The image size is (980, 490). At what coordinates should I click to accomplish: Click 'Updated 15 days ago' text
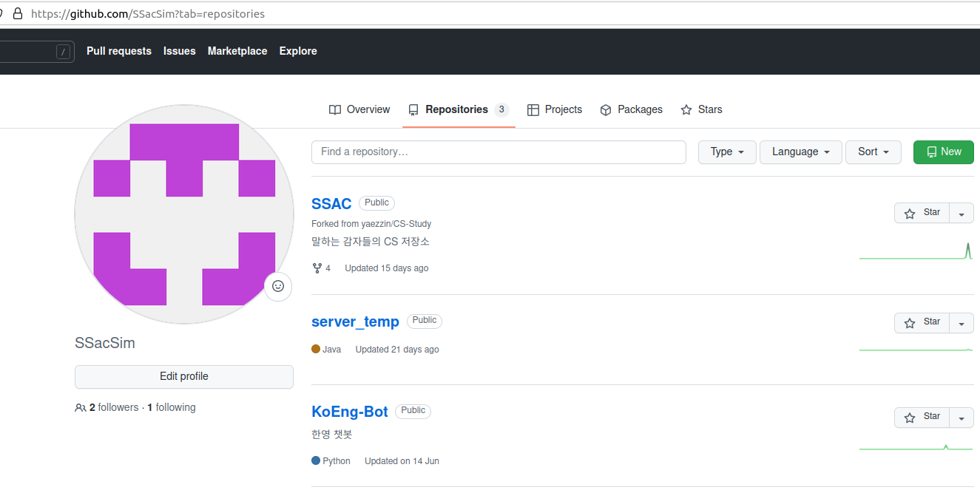(387, 268)
